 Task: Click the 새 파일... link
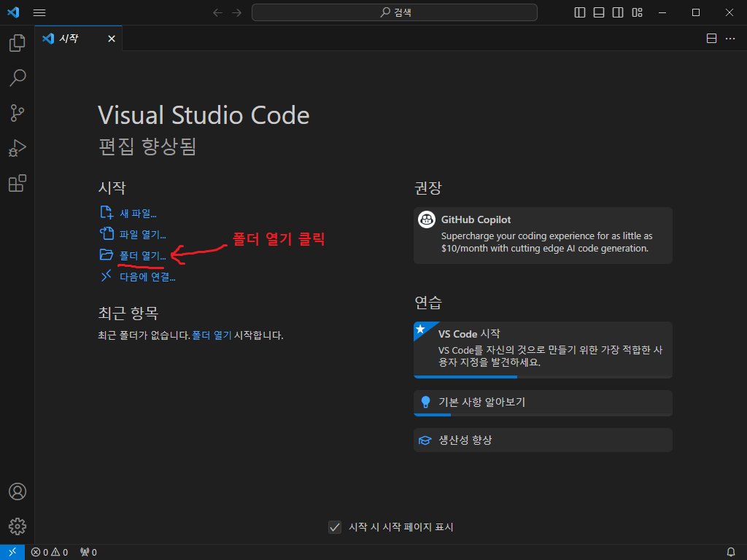pos(138,214)
